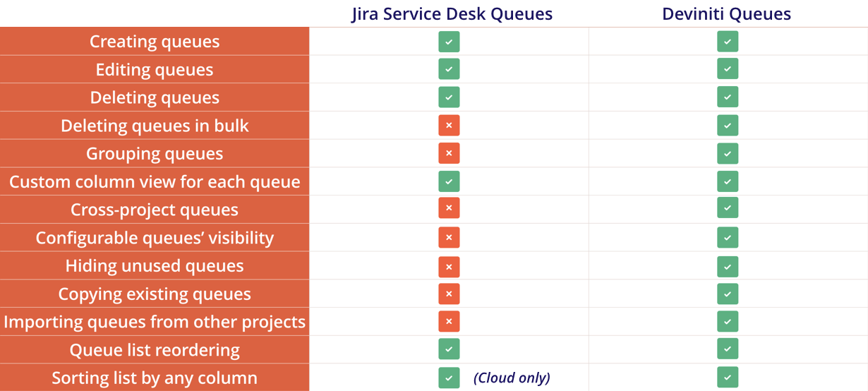Viewport: 868px width, 391px height.
Task: Click 'Configurable queues' visibility' row label
Action: tap(155, 238)
